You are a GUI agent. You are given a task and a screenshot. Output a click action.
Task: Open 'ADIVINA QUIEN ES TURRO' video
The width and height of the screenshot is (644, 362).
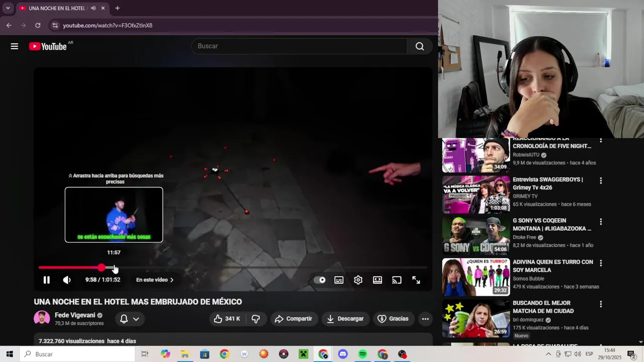(552, 266)
